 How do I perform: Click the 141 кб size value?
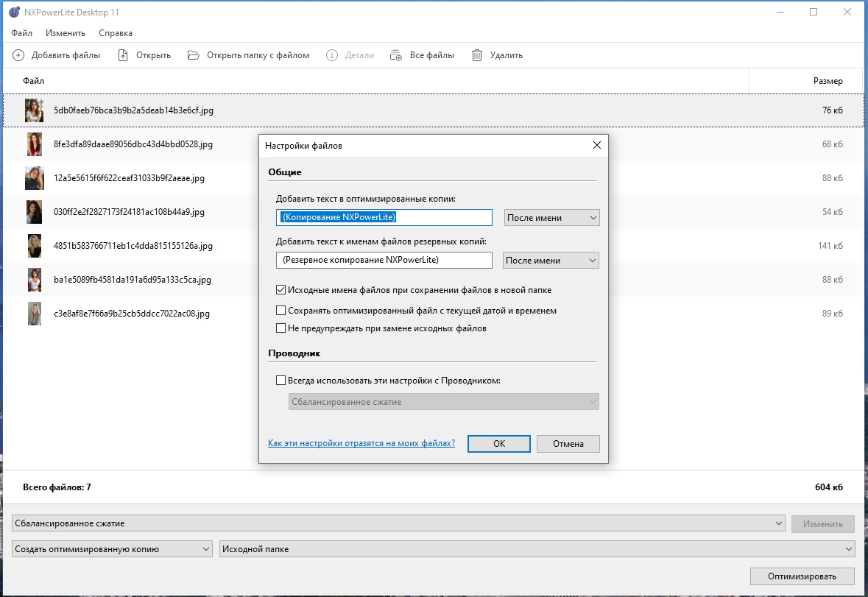pyautogui.click(x=830, y=246)
